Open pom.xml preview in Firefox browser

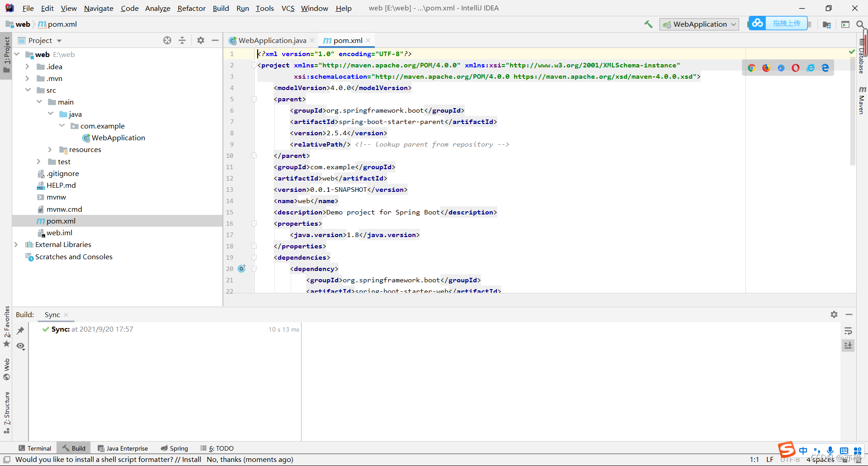[766, 68]
